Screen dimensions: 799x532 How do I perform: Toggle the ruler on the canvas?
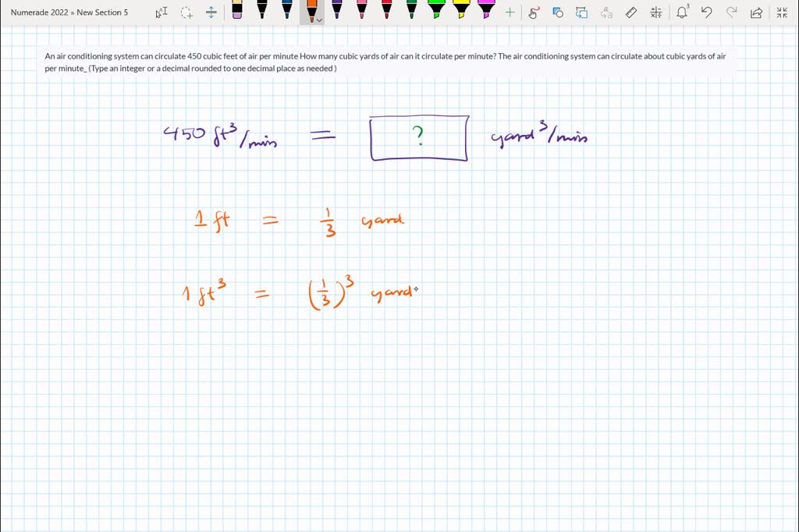(631, 12)
